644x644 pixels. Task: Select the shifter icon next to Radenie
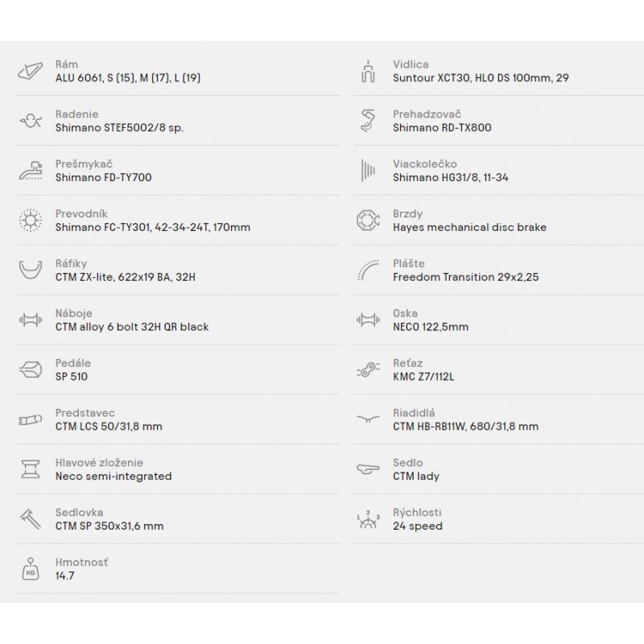[x=31, y=121]
